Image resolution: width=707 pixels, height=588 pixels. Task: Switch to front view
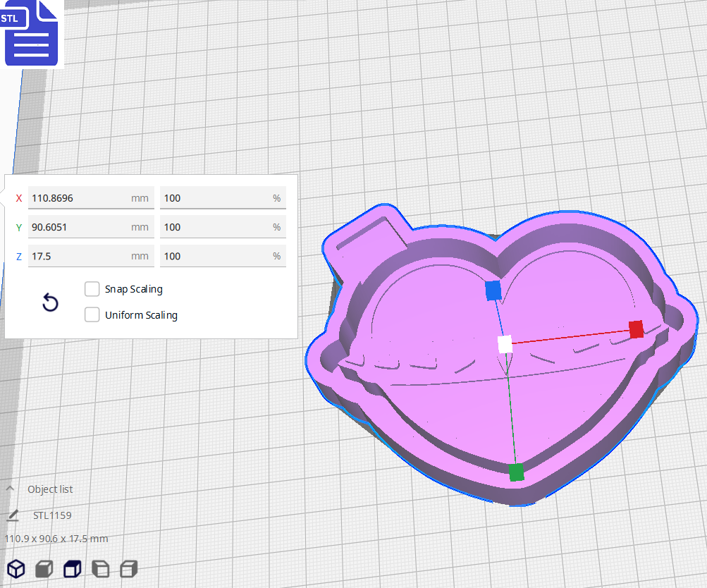[x=44, y=569]
